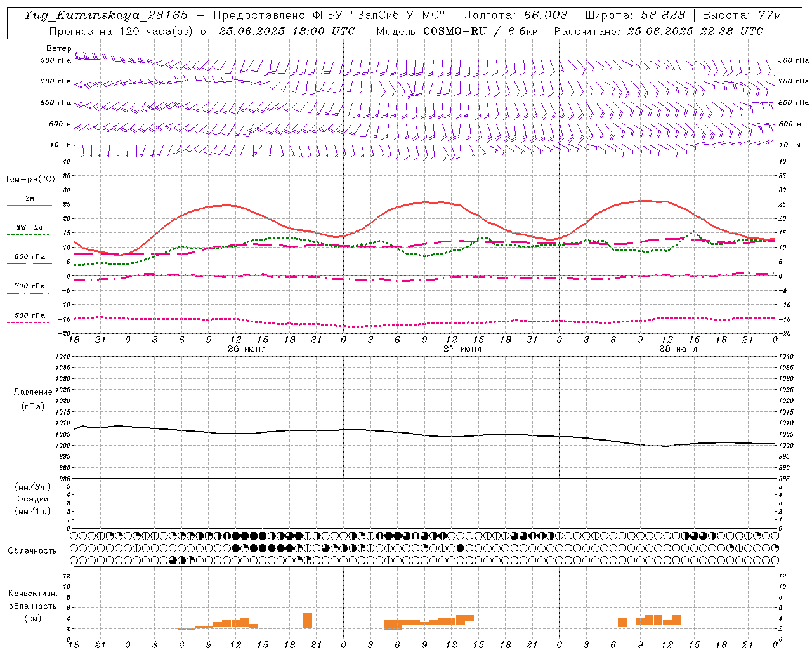The width and height of the screenshot is (812, 650).
Task: Click the Долгота: 66.003 value
Action: point(515,15)
